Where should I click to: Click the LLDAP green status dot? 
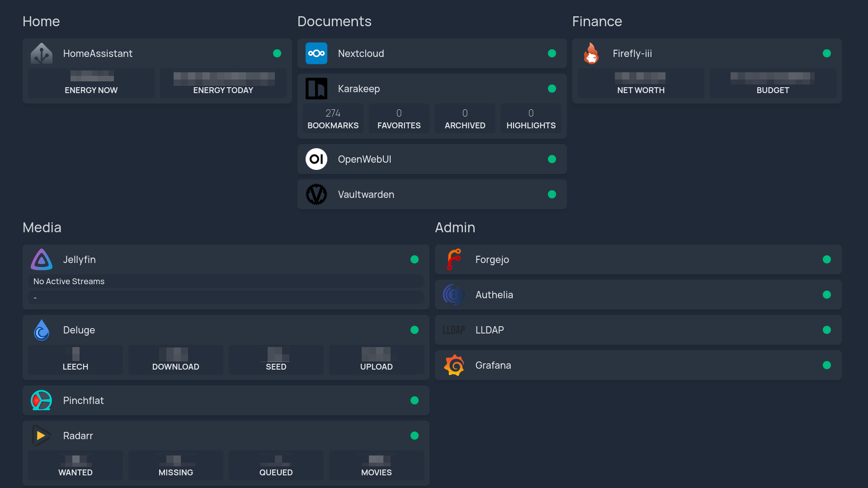click(827, 330)
